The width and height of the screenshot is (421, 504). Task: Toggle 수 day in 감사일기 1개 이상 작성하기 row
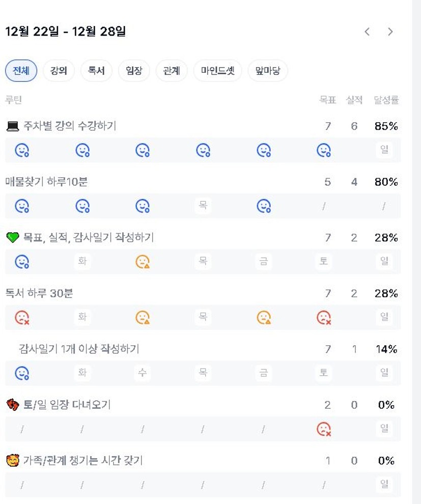click(x=143, y=373)
